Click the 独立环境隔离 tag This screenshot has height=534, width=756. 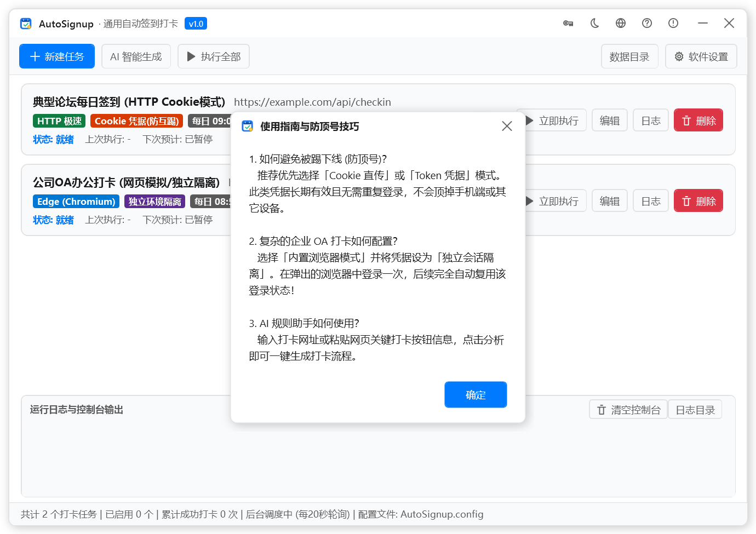pyautogui.click(x=155, y=202)
